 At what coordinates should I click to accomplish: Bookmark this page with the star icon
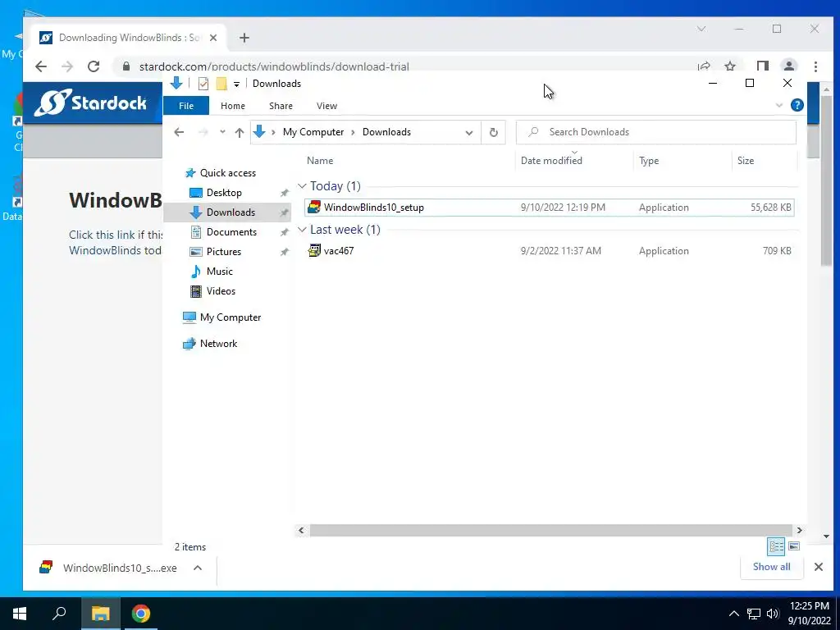click(729, 66)
